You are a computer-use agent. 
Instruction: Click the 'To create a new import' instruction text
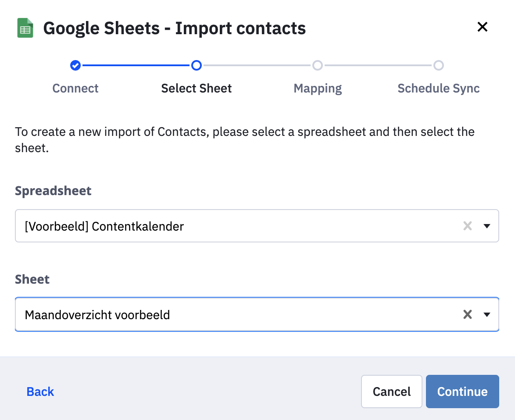tap(245, 140)
